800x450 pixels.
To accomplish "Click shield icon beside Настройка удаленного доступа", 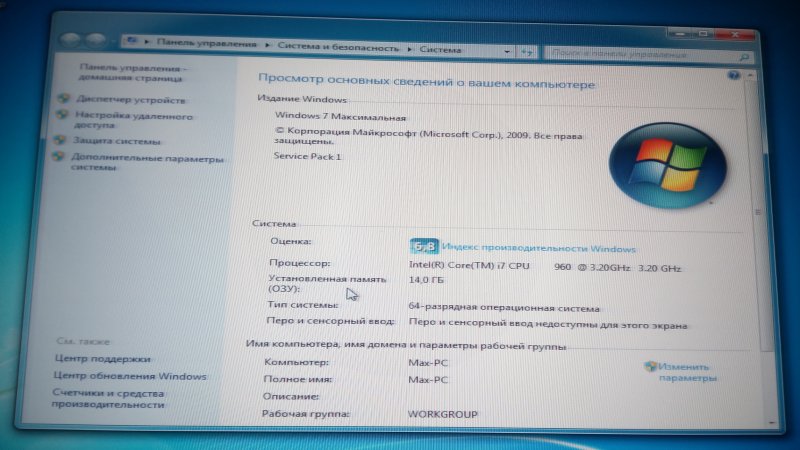I will pyautogui.click(x=64, y=115).
